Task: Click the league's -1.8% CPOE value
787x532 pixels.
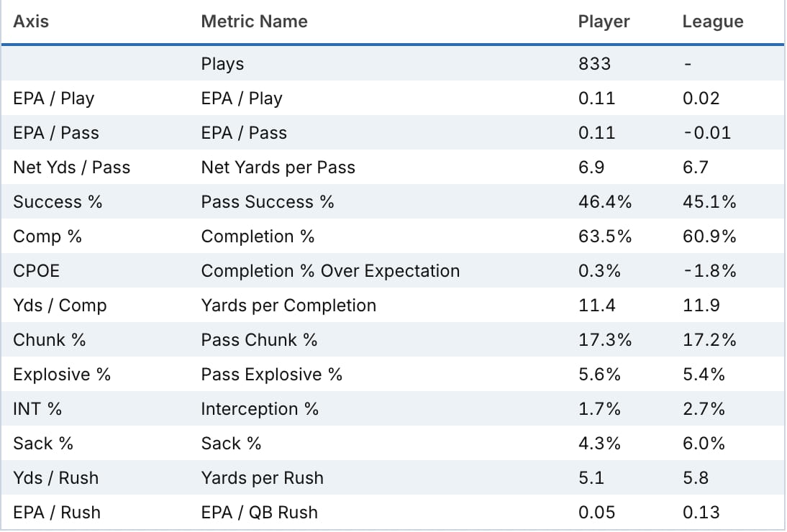Action: click(x=709, y=271)
